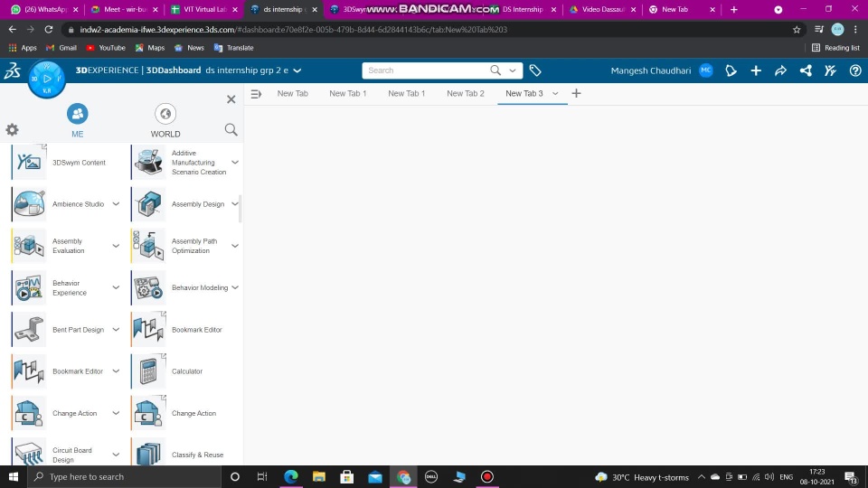Viewport: 868px width, 488px height.
Task: Open notifications icon in top bar
Action: pos(731,70)
